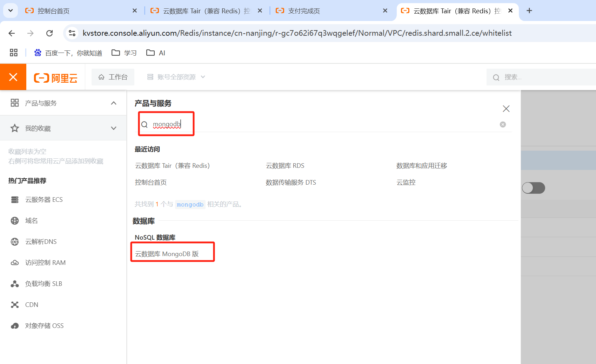
Task: View site information icon in address bar
Action: point(72,33)
